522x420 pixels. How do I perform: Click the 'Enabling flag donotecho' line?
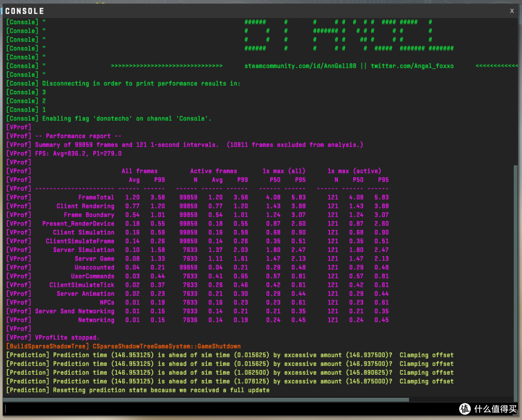click(x=109, y=119)
